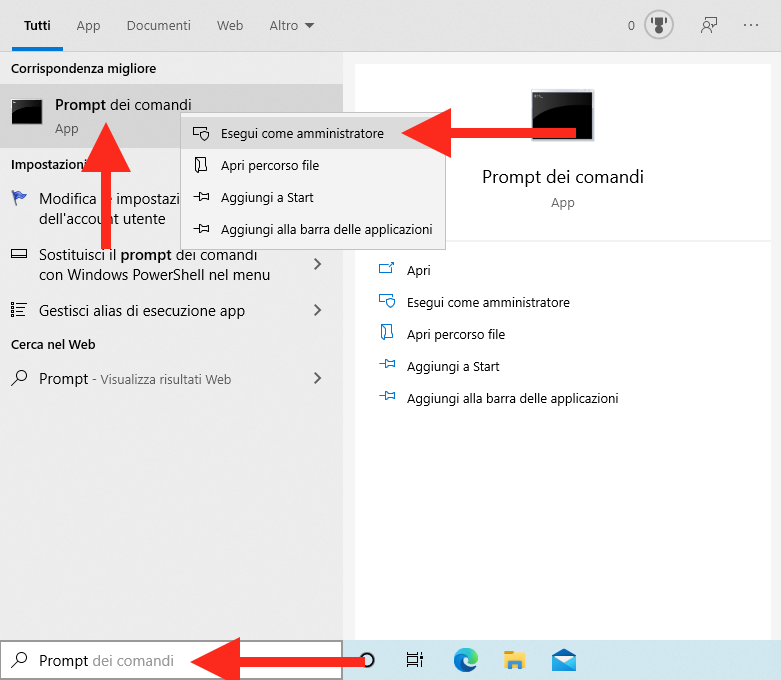Click shield icon beside context menu Esegui come amministratore
Image resolution: width=781 pixels, height=680 pixels.
(x=201, y=134)
